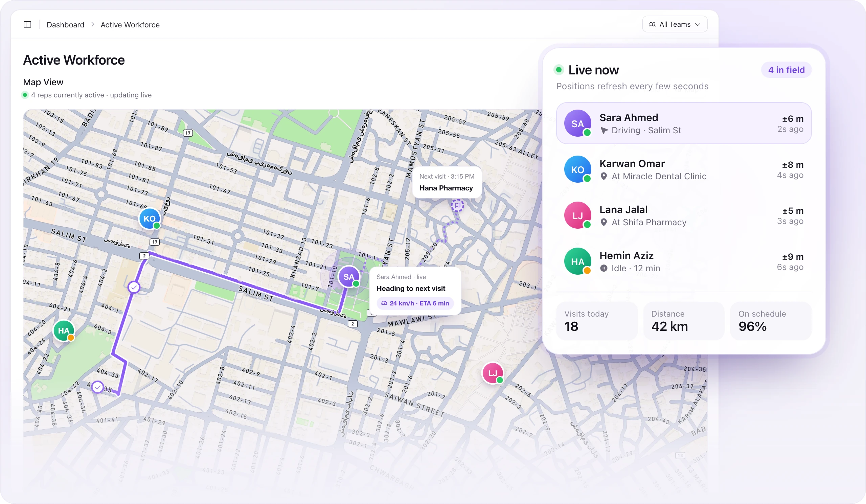Select KO marker on the map
The height and width of the screenshot is (504, 866).
click(150, 219)
